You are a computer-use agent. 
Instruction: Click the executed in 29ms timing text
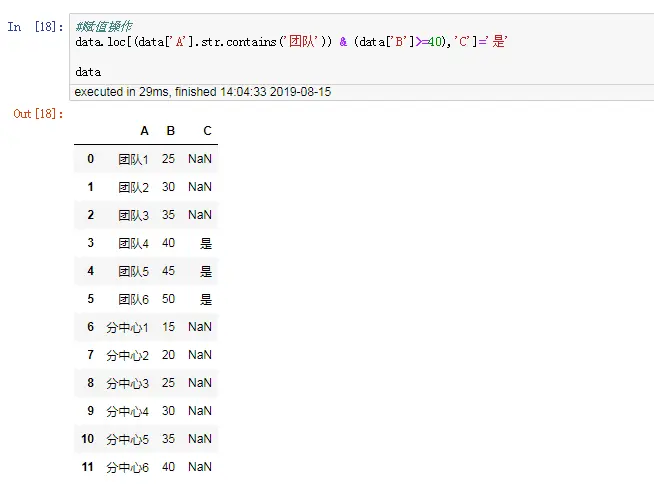click(202, 92)
